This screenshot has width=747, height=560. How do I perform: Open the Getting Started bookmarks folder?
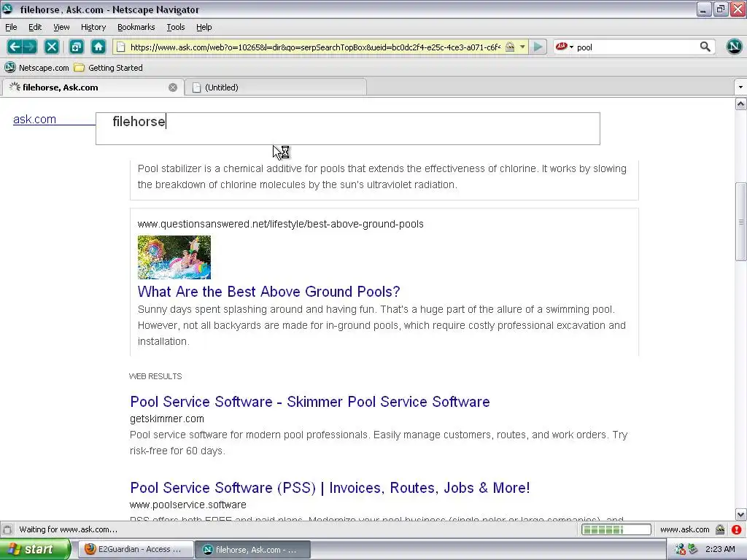coord(109,68)
